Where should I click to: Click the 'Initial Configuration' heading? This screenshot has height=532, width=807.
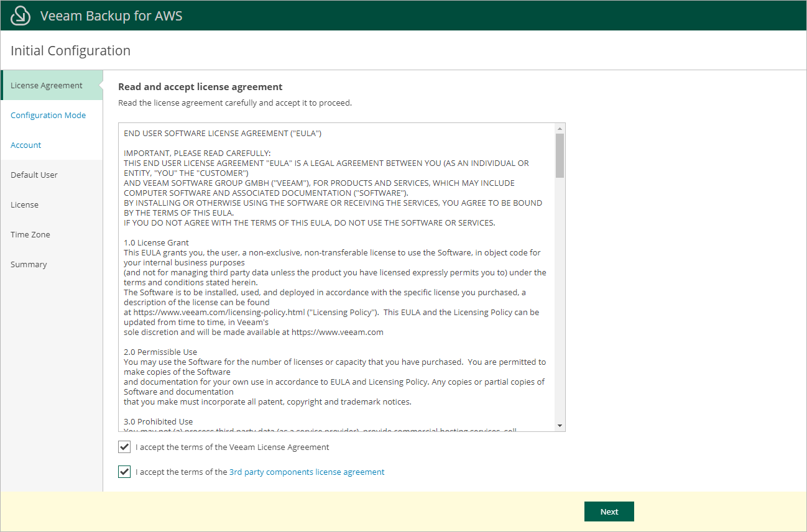pos(71,50)
